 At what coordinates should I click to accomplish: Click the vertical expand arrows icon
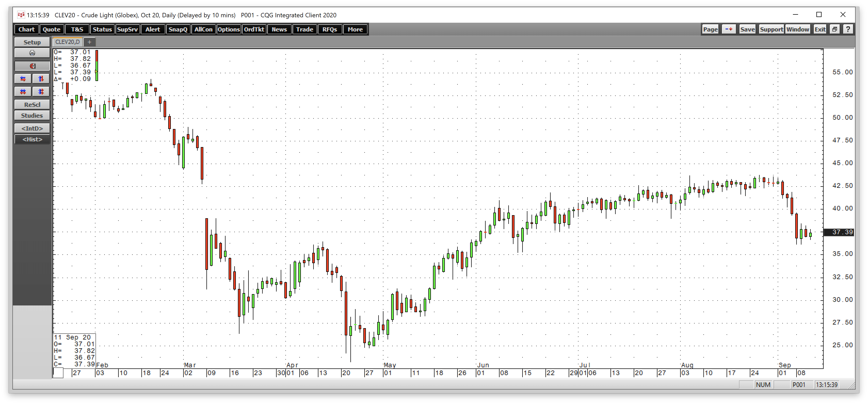(41, 78)
